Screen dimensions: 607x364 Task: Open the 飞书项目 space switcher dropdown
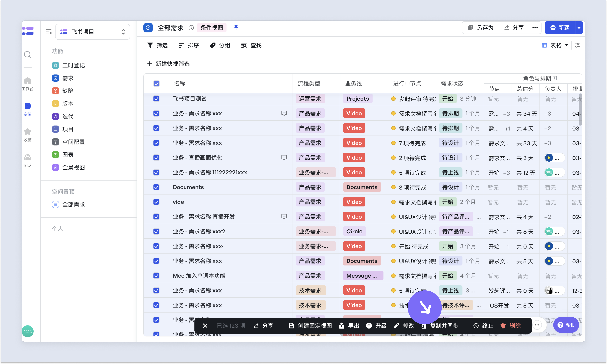tap(93, 32)
